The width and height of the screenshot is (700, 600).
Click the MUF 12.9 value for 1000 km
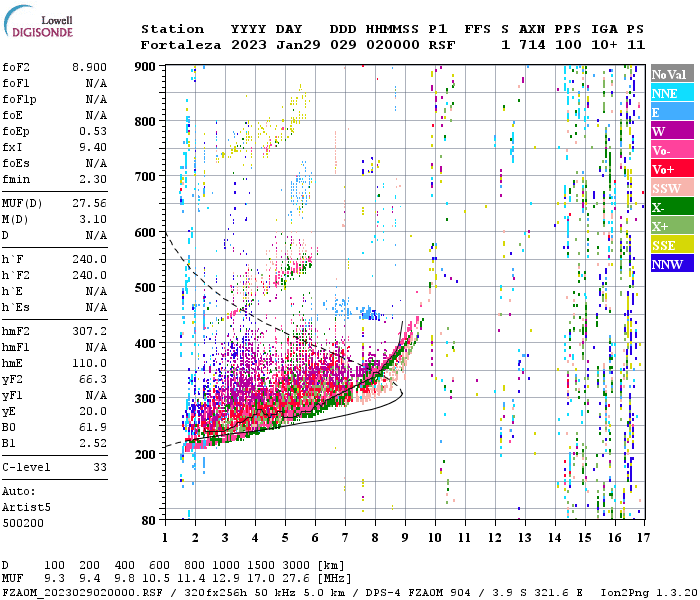point(226,579)
